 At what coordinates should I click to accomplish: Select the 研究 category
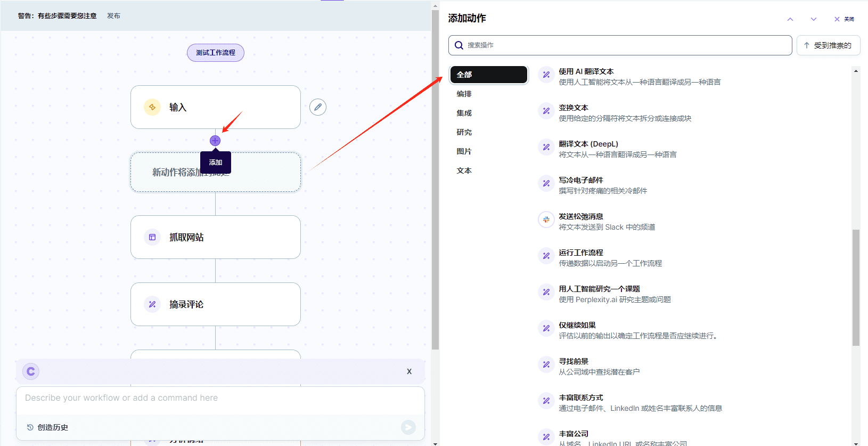pos(464,132)
